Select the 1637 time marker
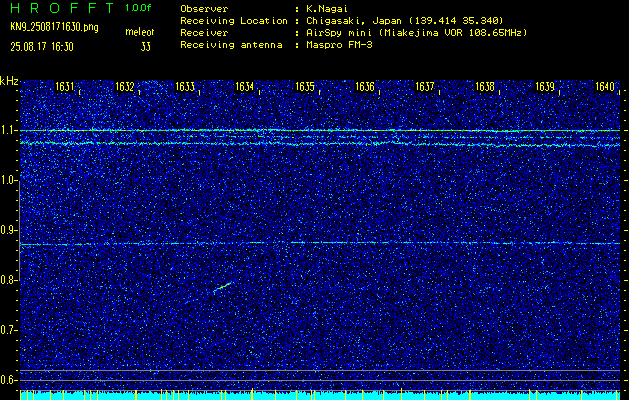 (424, 87)
